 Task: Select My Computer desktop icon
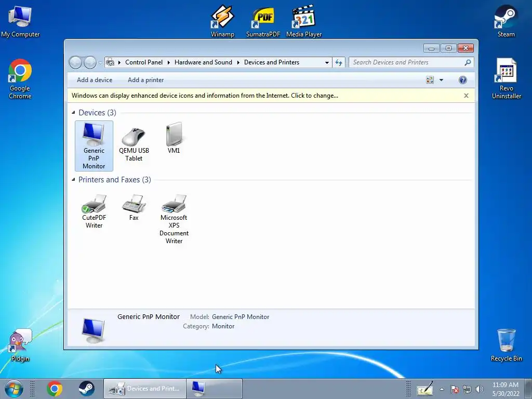[x=20, y=21]
